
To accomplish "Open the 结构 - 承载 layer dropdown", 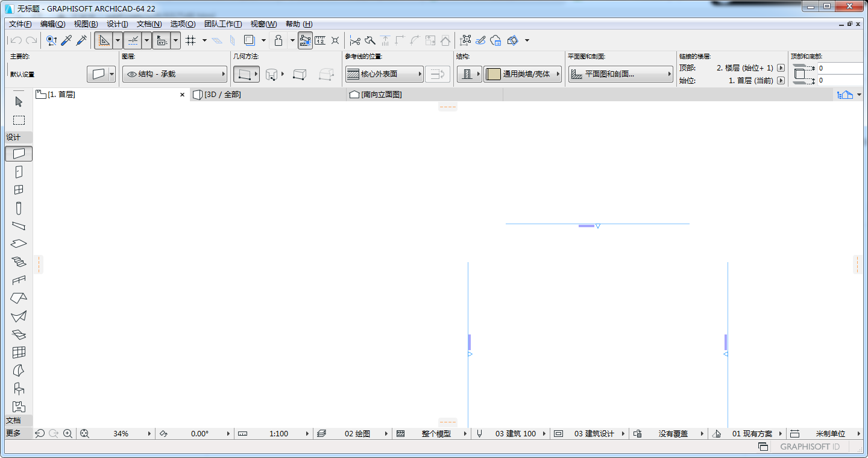I will pos(174,74).
